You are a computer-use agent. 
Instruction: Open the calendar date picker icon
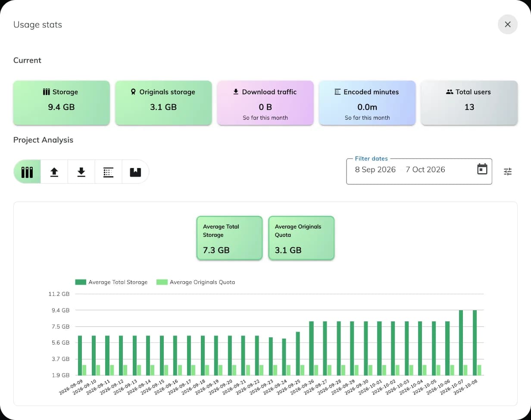coord(482,169)
